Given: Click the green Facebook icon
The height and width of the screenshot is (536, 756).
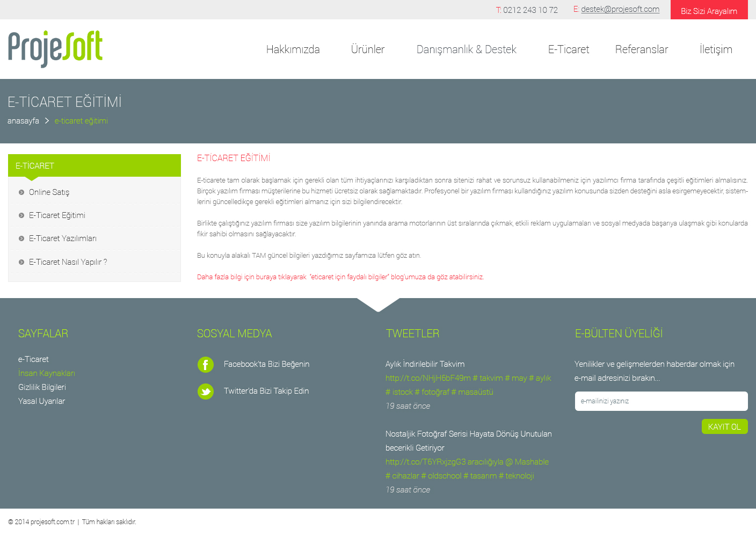Looking at the screenshot, I should point(205,365).
